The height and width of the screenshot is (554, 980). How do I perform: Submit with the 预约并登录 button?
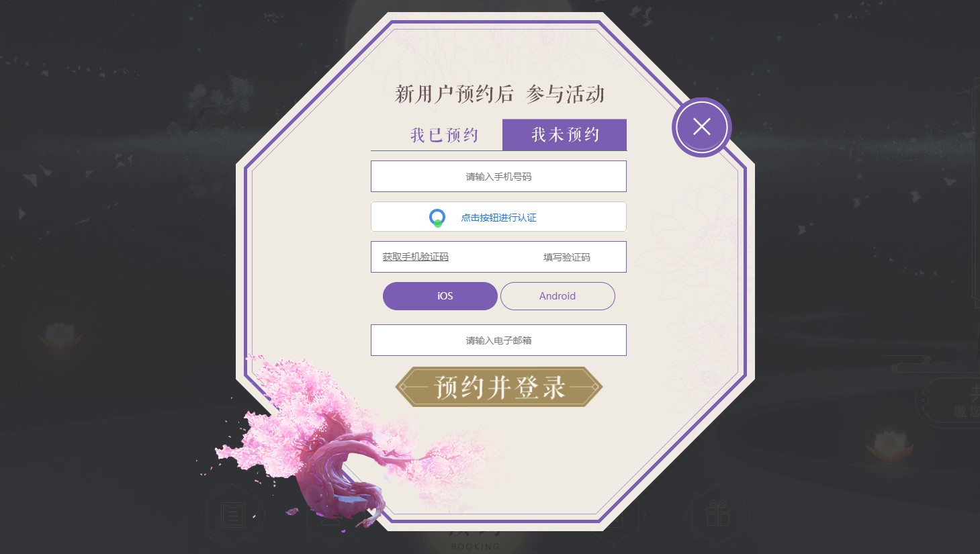coord(499,387)
